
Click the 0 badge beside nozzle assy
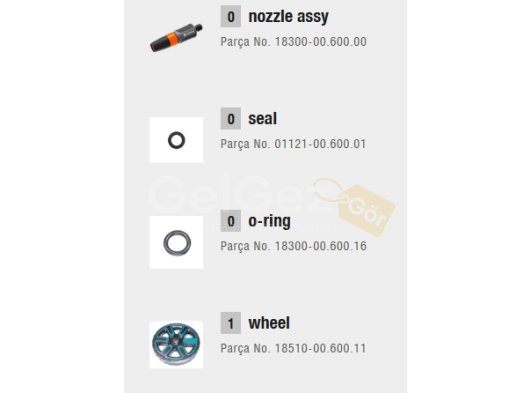coord(231,16)
